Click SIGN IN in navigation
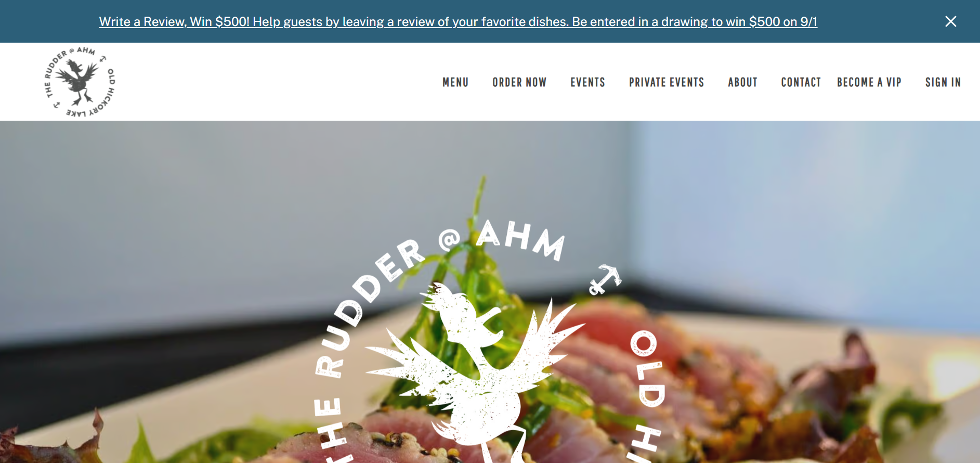 (x=943, y=82)
